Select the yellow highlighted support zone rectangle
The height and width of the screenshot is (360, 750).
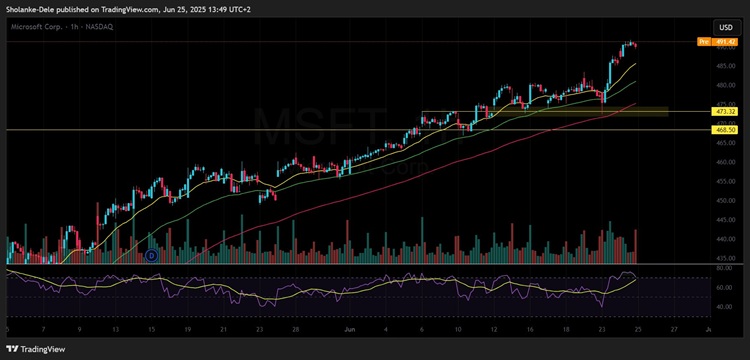pyautogui.click(x=577, y=111)
